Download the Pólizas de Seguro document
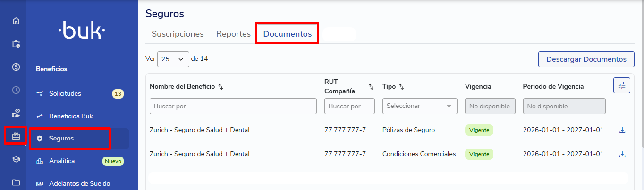 [622, 130]
